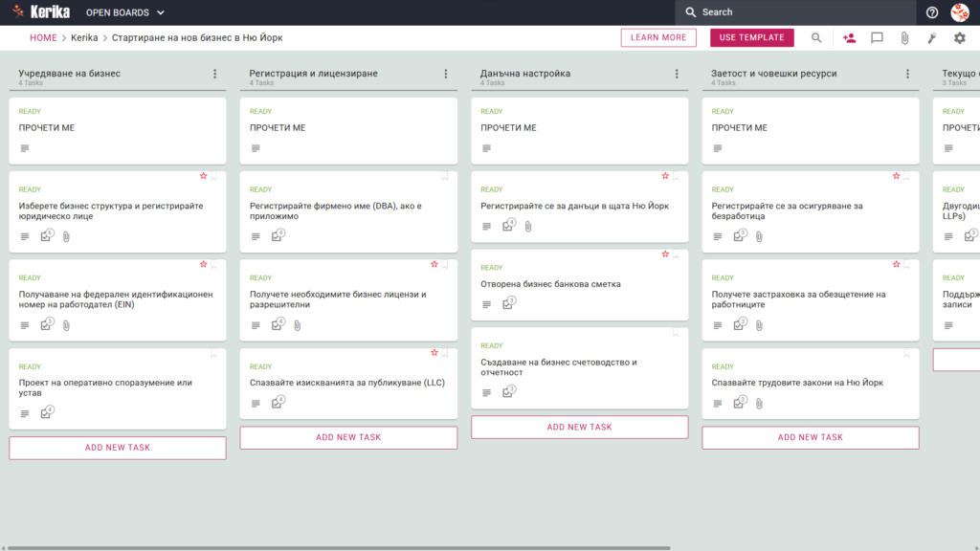The height and width of the screenshot is (551, 980).
Task: Add new task in Данъчна настройка column
Action: [579, 428]
